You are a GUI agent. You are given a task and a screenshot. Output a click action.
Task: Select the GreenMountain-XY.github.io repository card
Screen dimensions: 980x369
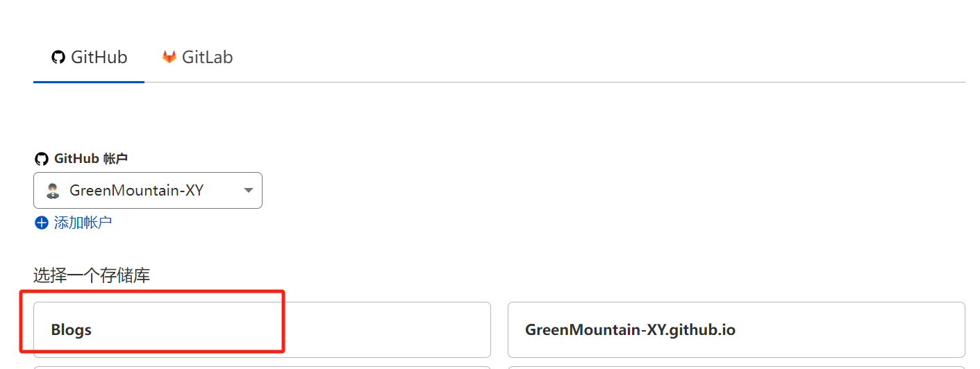pyautogui.click(x=736, y=329)
